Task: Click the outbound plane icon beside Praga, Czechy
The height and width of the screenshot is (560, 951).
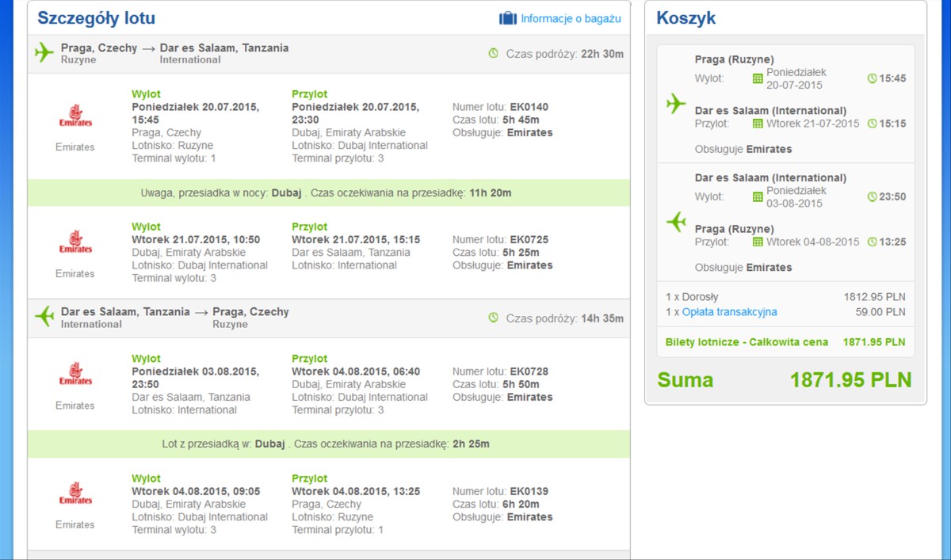Action: pos(44,53)
